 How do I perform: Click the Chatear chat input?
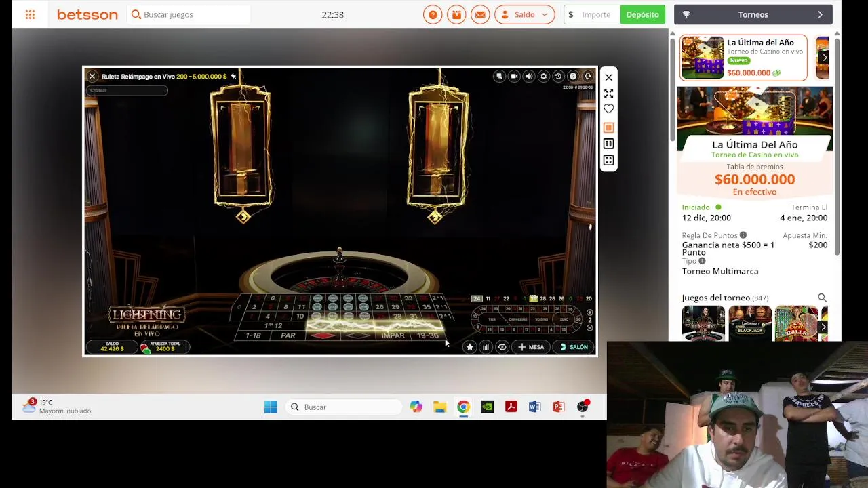pyautogui.click(x=127, y=90)
